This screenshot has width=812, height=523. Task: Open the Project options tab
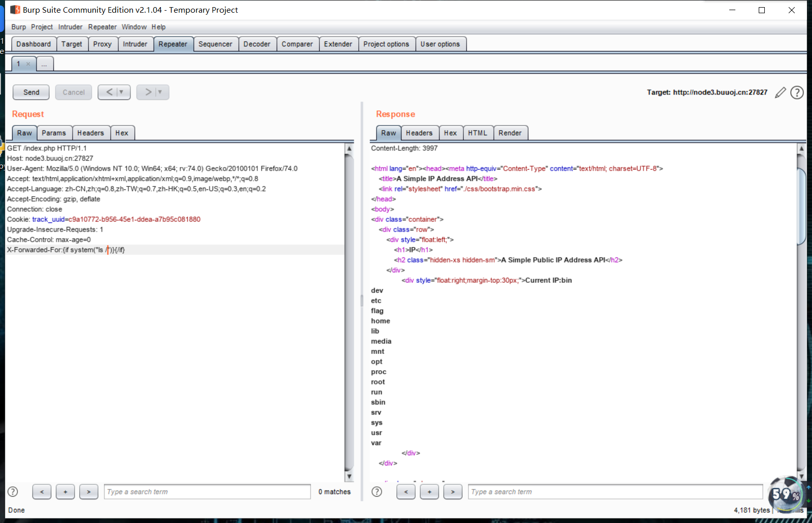[386, 44]
